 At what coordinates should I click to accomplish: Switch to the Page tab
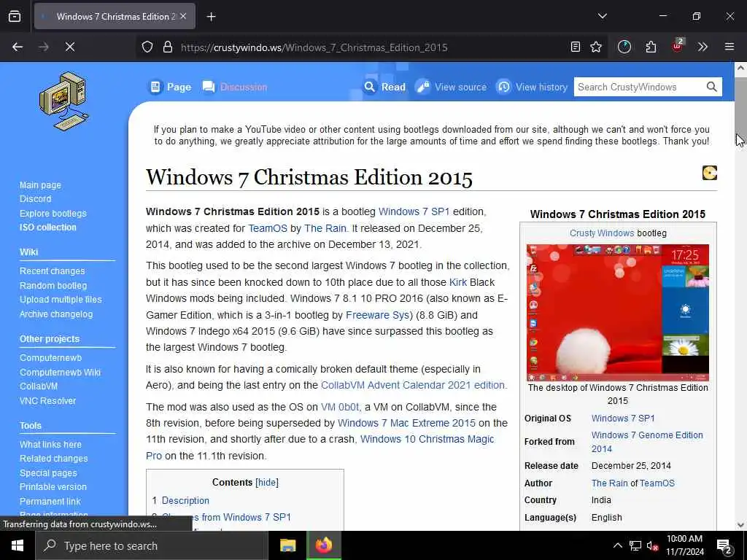pyautogui.click(x=171, y=87)
